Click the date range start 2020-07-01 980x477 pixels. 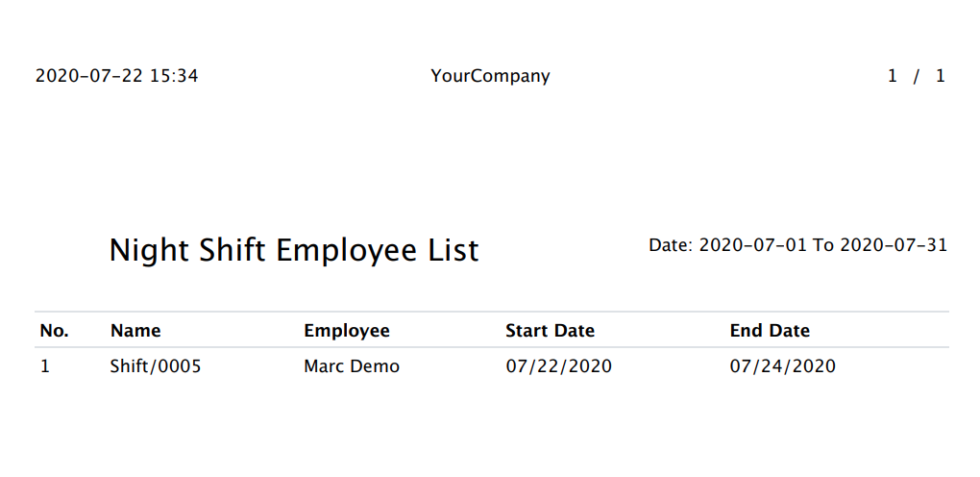coord(752,245)
